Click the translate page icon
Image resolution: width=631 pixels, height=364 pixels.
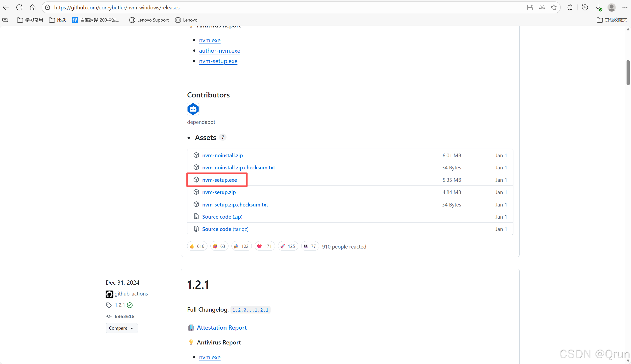pos(542,7)
